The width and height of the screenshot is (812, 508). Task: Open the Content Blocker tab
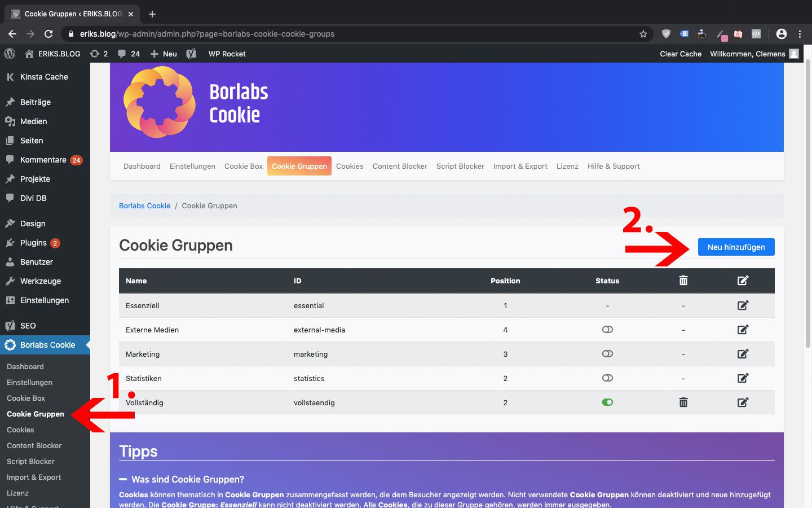click(400, 166)
